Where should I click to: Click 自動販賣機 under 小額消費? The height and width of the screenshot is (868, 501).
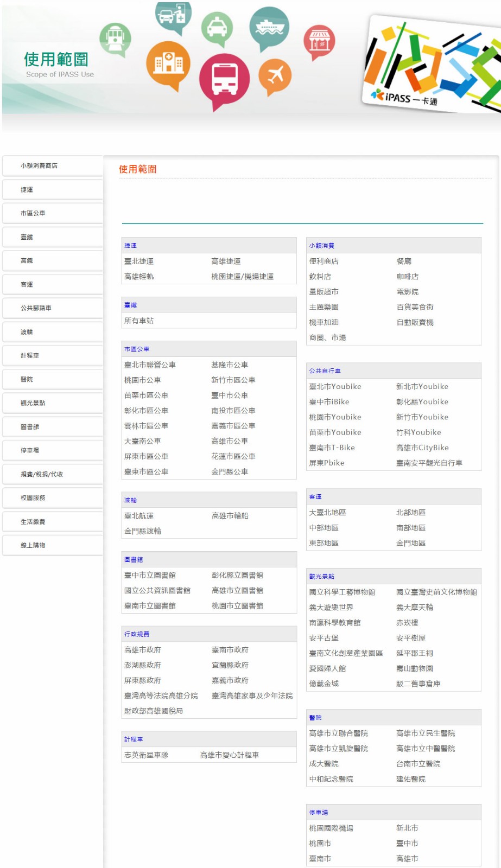tap(415, 322)
